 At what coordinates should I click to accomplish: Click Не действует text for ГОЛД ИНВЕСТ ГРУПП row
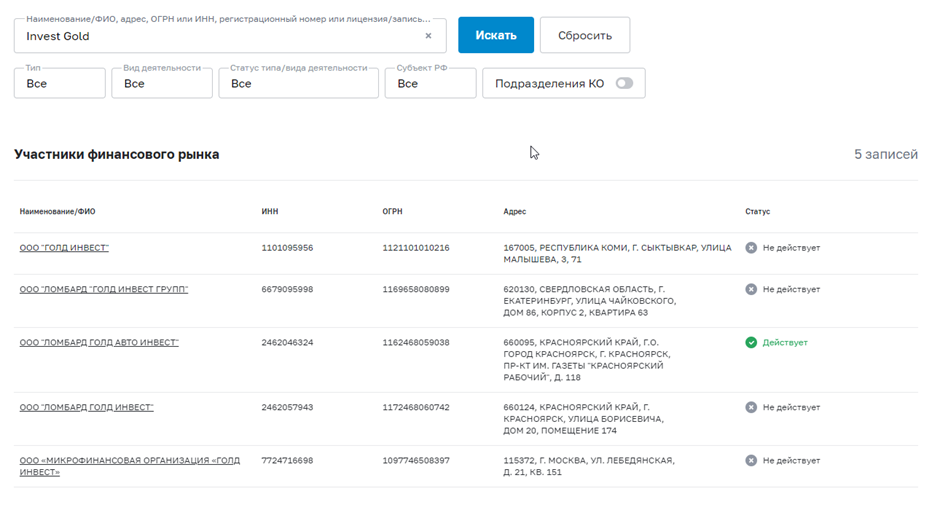(x=791, y=289)
